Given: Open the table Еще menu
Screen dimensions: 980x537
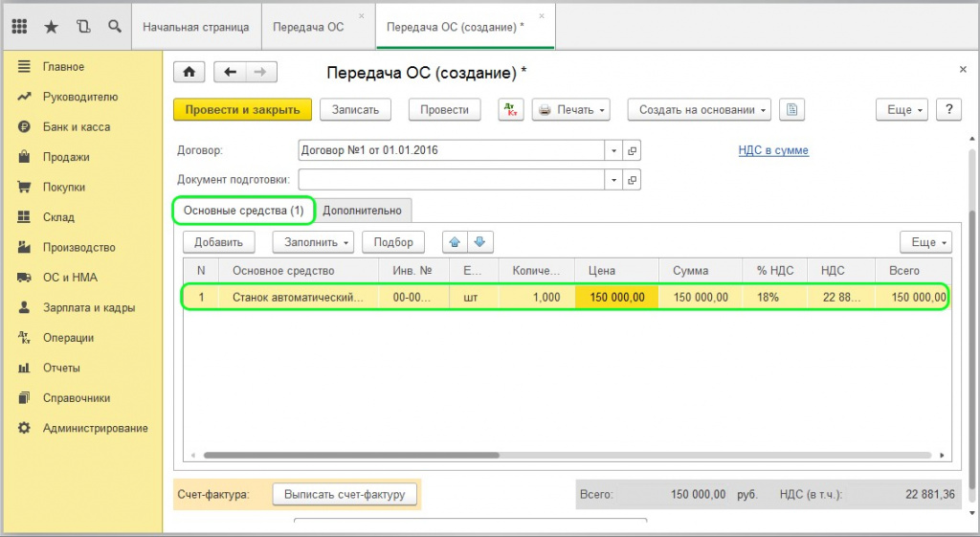Looking at the screenshot, I should [925, 242].
